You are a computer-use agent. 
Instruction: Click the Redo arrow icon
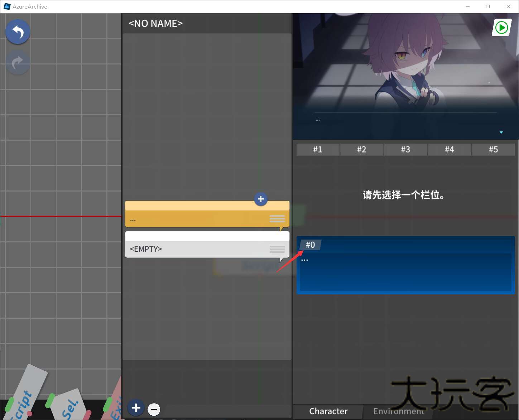click(x=18, y=62)
